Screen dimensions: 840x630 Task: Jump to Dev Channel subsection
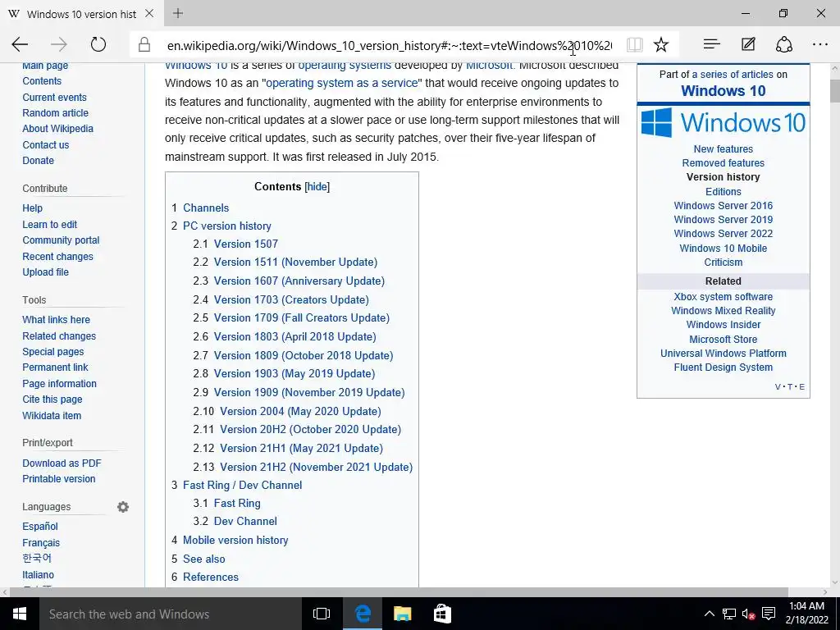(245, 521)
